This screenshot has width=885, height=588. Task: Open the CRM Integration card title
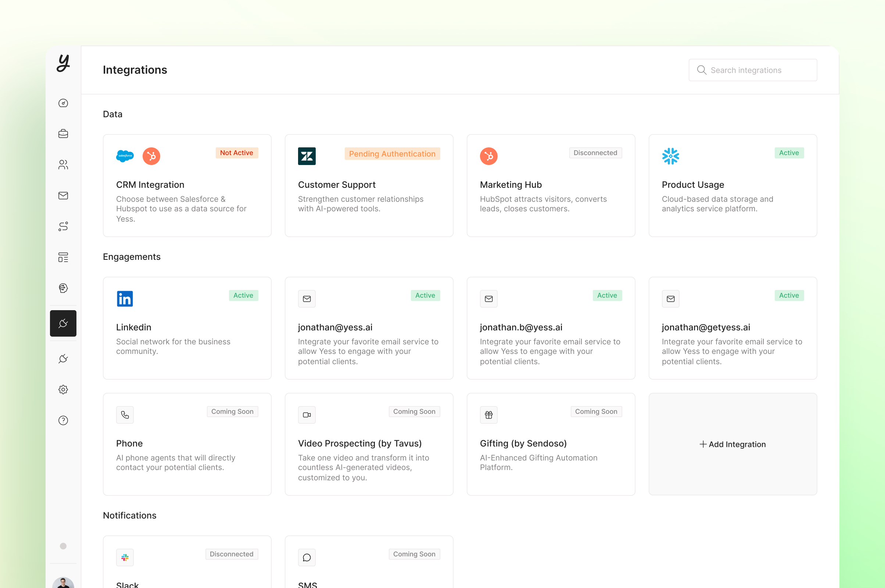coord(150,184)
